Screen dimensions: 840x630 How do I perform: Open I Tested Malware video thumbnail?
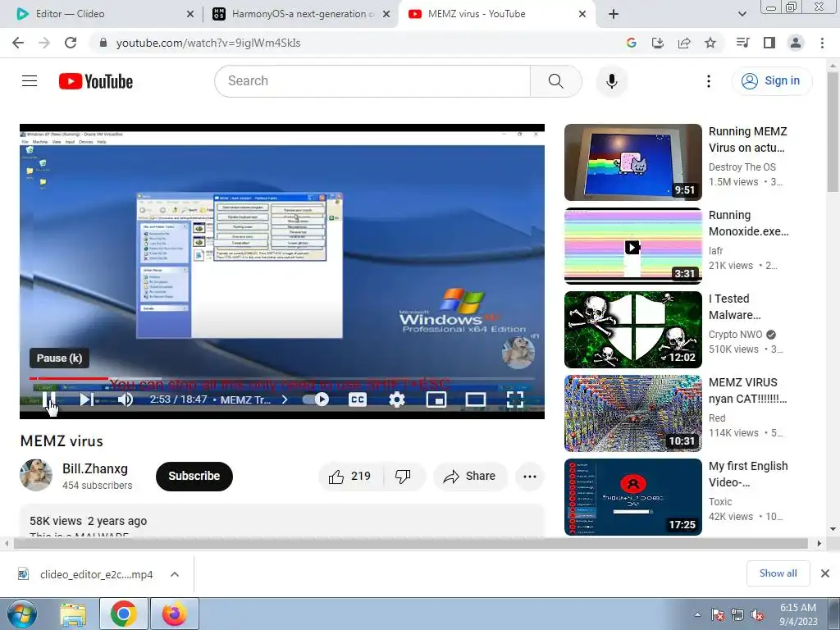(632, 330)
